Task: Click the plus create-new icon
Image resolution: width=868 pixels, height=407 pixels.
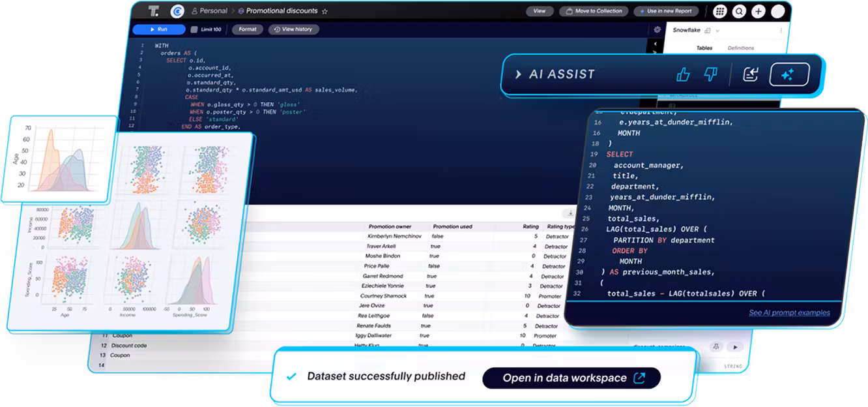Action: 759,11
